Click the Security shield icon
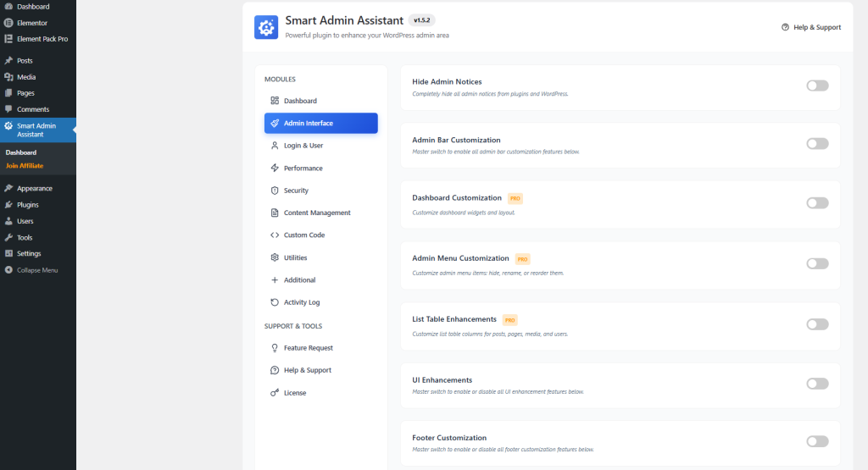The image size is (868, 470). pyautogui.click(x=275, y=191)
